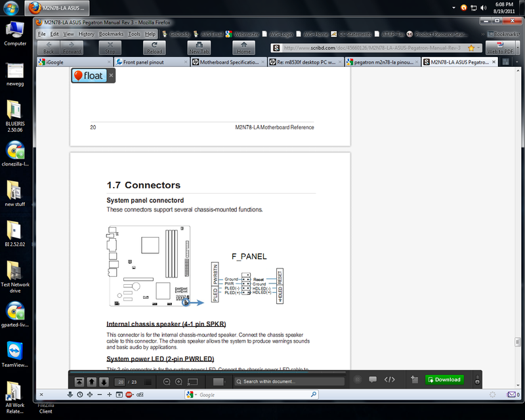Viewport: 525px width, 420px height.
Task: Click the page number box showing 20
Action: [x=120, y=382]
